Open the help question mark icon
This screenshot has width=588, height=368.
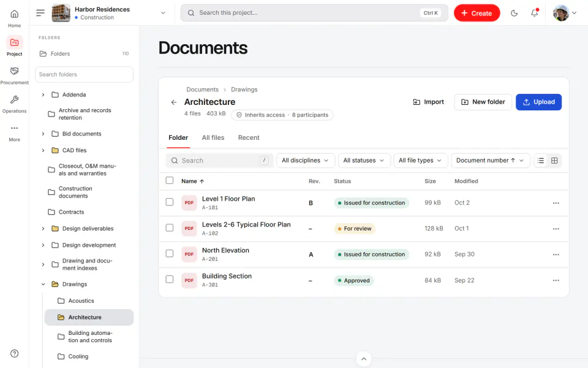click(x=14, y=353)
